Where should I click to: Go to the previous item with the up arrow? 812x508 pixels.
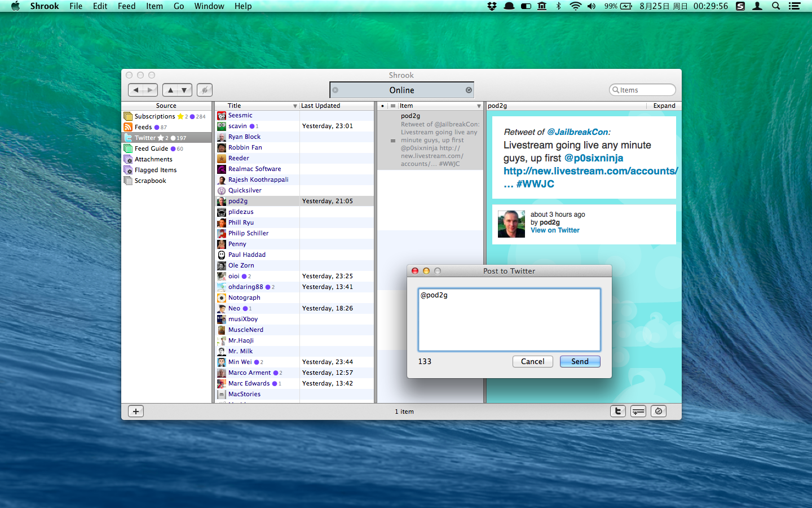[170, 90]
